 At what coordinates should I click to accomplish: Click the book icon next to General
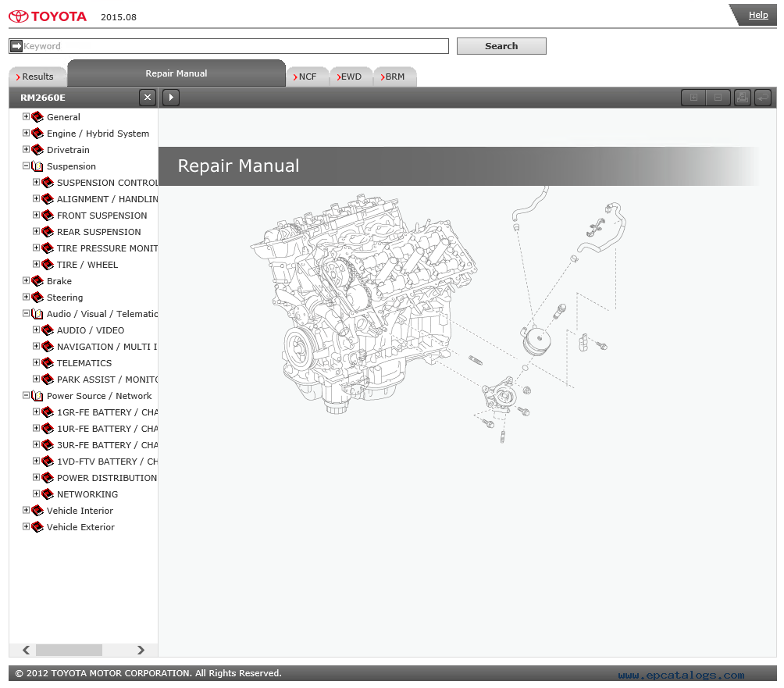[37, 117]
